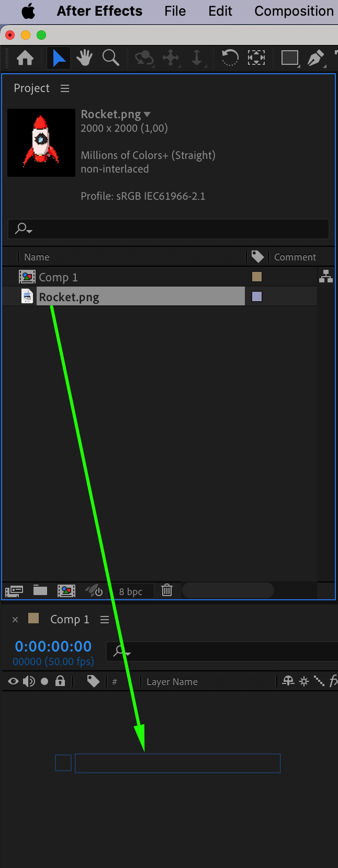Viewport: 338px width, 868px height.
Task: Delete selected item with trash icon
Action: (x=167, y=590)
